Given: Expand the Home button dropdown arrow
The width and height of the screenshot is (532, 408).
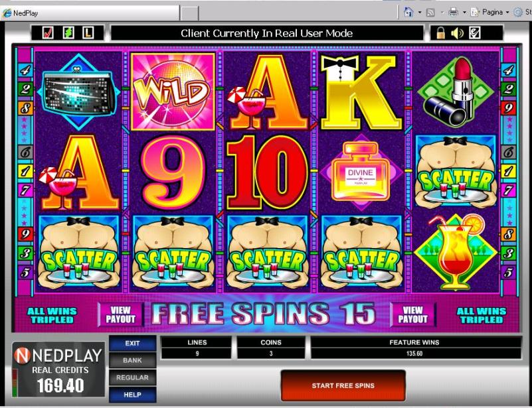Looking at the screenshot, I should click(x=420, y=13).
